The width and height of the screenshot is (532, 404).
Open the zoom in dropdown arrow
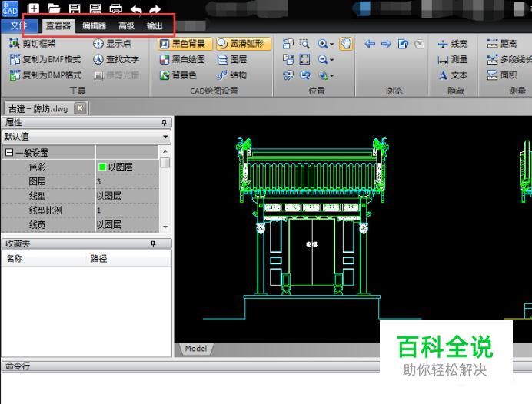331,44
